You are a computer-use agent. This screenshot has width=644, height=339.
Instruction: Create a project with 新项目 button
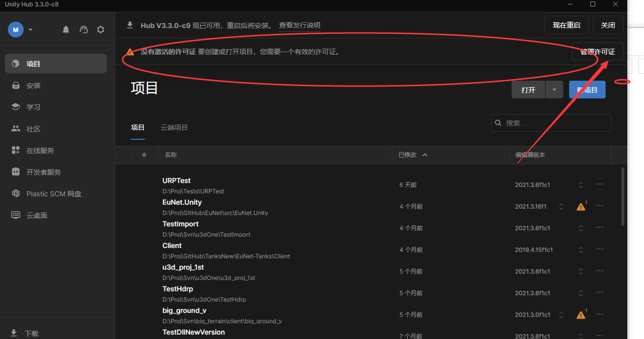click(587, 90)
